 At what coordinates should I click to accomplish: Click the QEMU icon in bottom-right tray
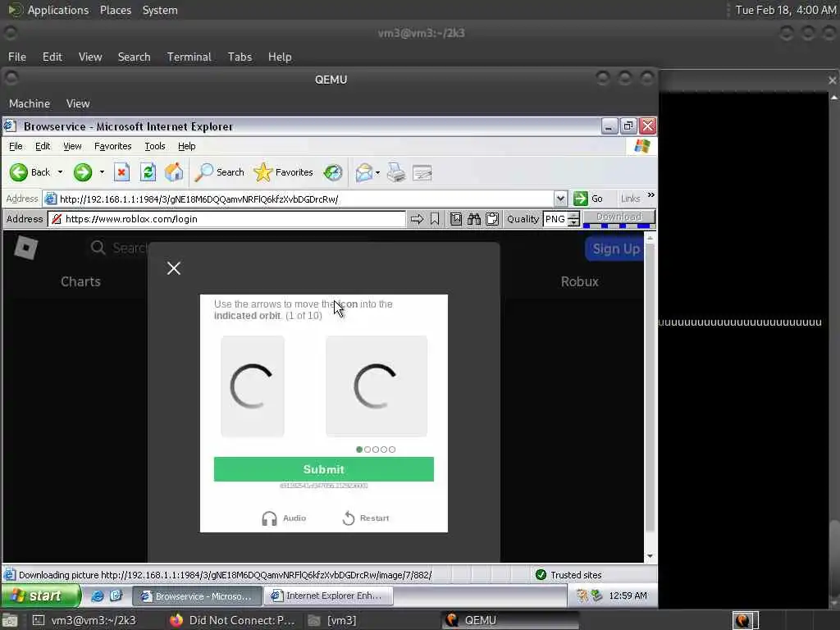coord(742,620)
